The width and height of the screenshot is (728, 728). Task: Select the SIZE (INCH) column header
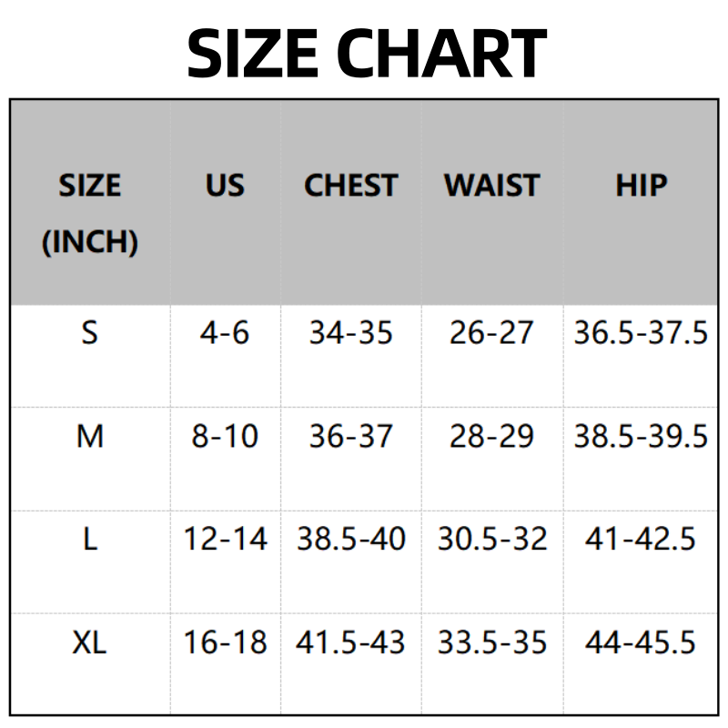(89, 213)
